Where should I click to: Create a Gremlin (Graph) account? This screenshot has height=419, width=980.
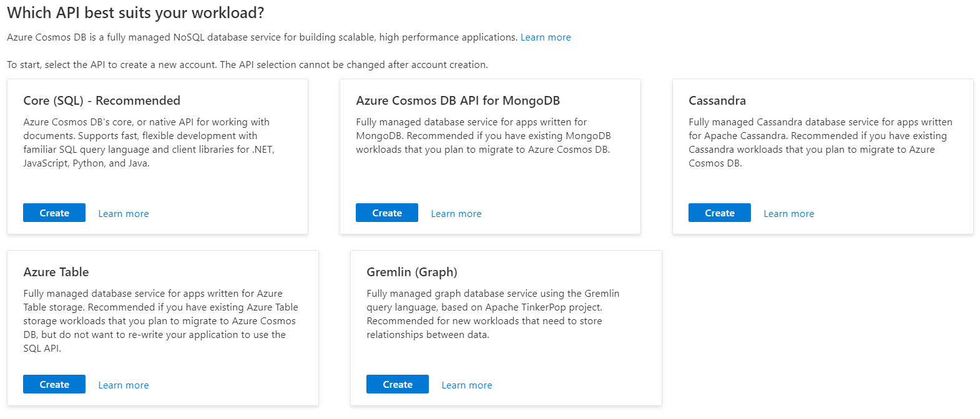pyautogui.click(x=398, y=385)
